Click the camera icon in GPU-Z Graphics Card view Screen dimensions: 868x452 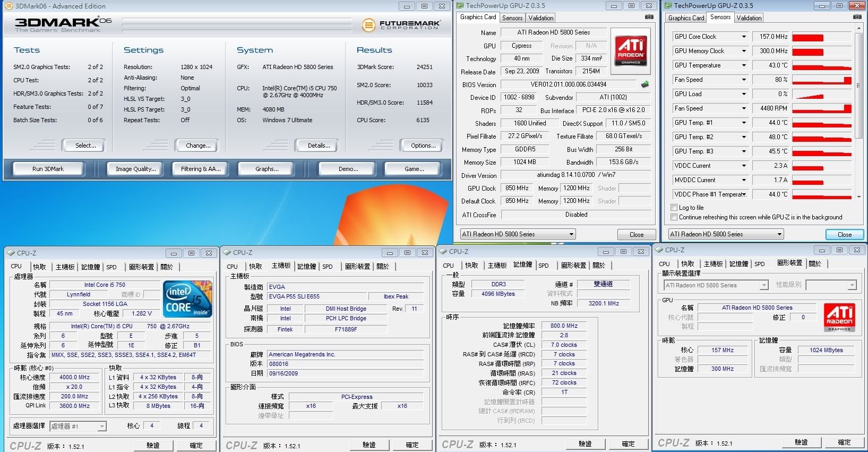(649, 17)
